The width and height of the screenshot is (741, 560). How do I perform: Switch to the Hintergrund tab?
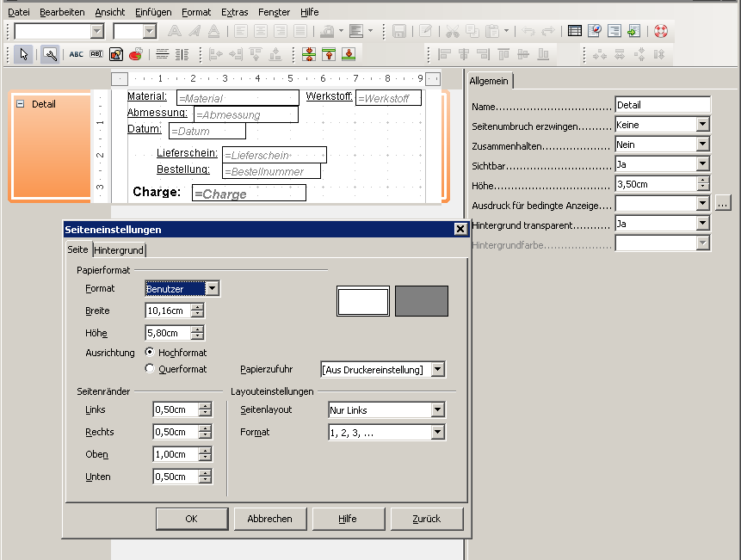click(x=119, y=250)
